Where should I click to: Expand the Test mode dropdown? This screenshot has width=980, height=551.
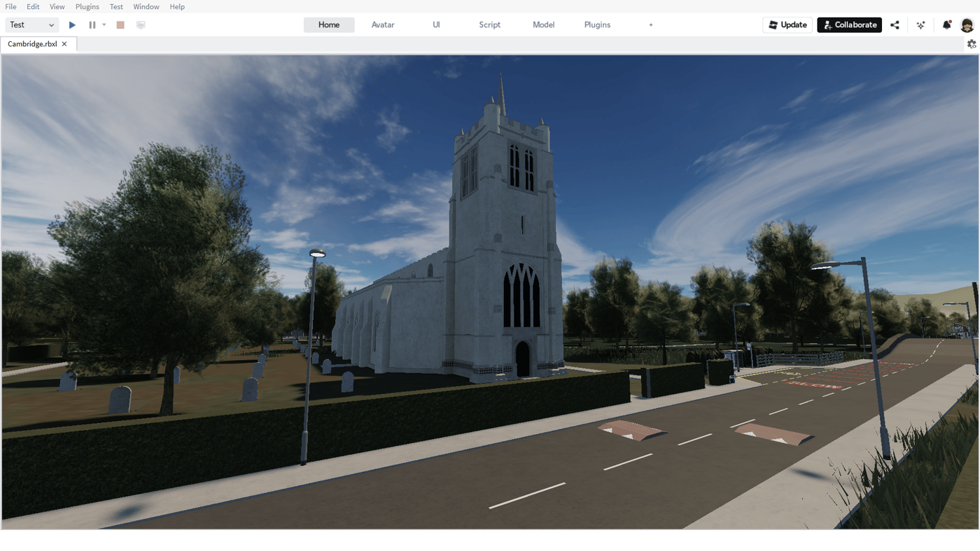pyautogui.click(x=32, y=25)
